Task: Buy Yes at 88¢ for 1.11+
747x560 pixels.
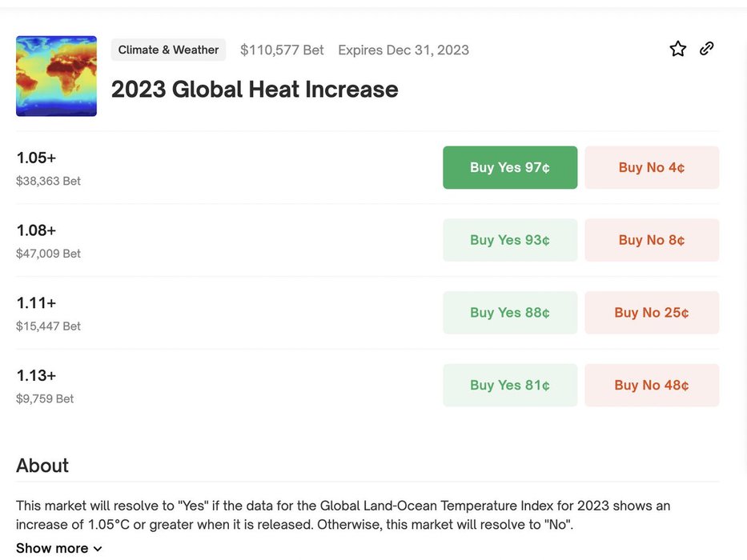Action: pos(510,313)
